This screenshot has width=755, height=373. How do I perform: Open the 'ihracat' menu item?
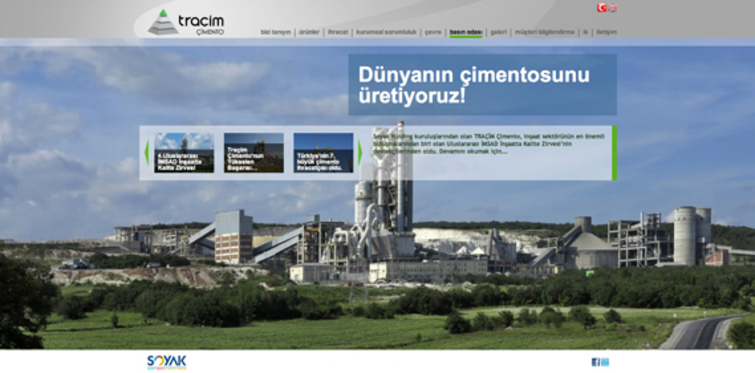338,32
